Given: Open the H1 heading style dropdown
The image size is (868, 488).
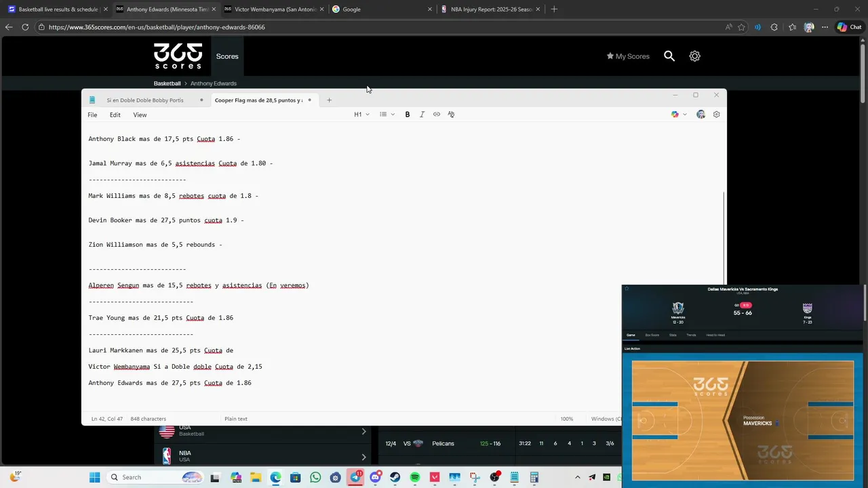Looking at the screenshot, I should [361, 115].
